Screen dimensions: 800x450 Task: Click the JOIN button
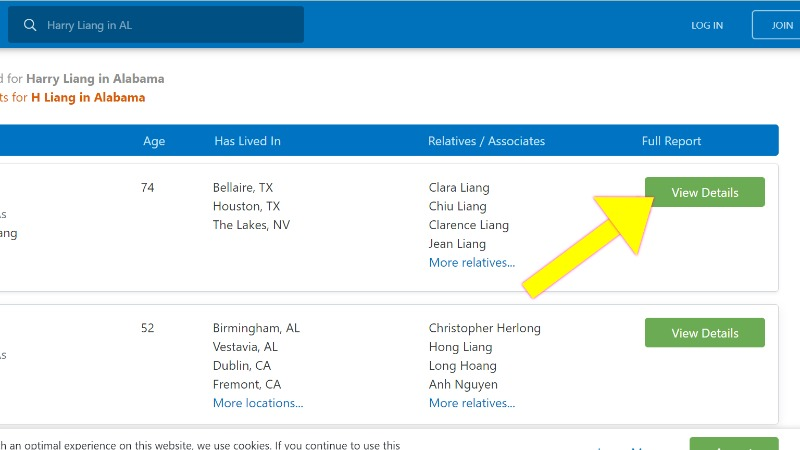(776, 24)
